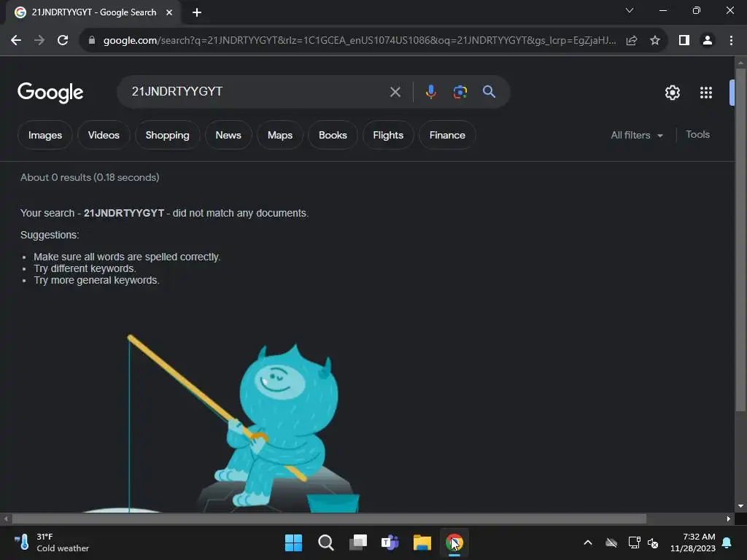This screenshot has height=560, width=747.
Task: Switch to Books results
Action: 333,135
